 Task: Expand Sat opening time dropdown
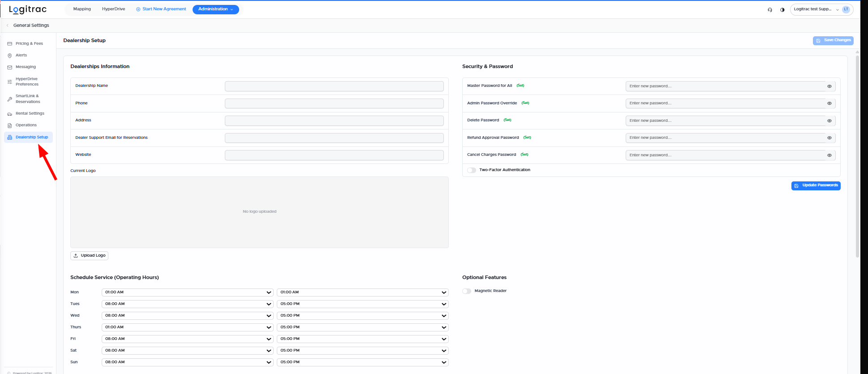[188, 351]
